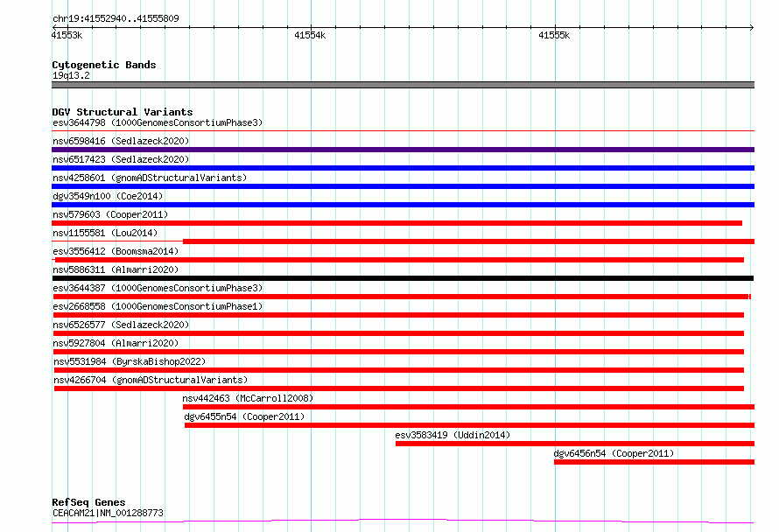Image resolution: width=779 pixels, height=532 pixels.
Task: Open the esv3583419 (Uddin2014) variant label
Action: click(453, 435)
